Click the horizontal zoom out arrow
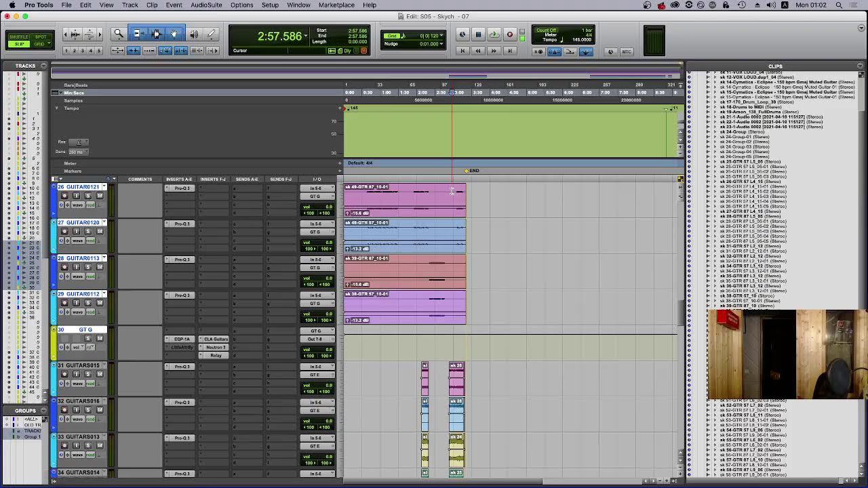868x488 pixels. 66,34
